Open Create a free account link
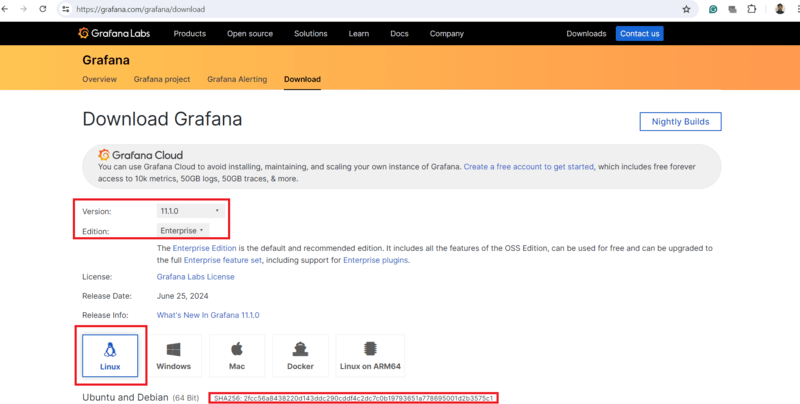 (529, 167)
